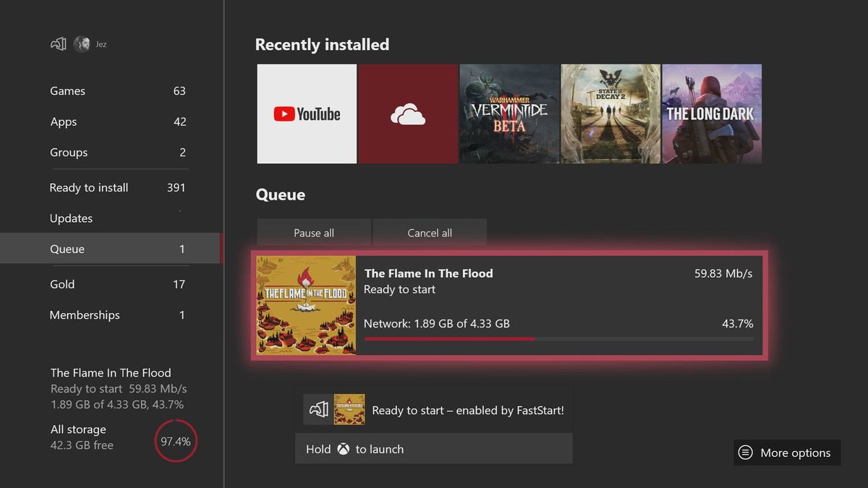Viewport: 868px width, 488px height.
Task: Cancel all queued downloads
Action: 430,233
